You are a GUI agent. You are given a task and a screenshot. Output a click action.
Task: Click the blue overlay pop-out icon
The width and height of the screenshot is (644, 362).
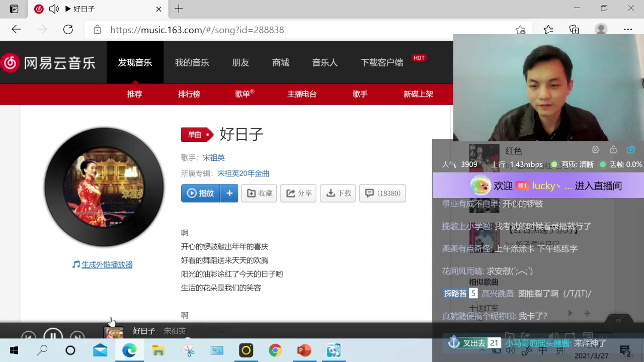(631, 150)
